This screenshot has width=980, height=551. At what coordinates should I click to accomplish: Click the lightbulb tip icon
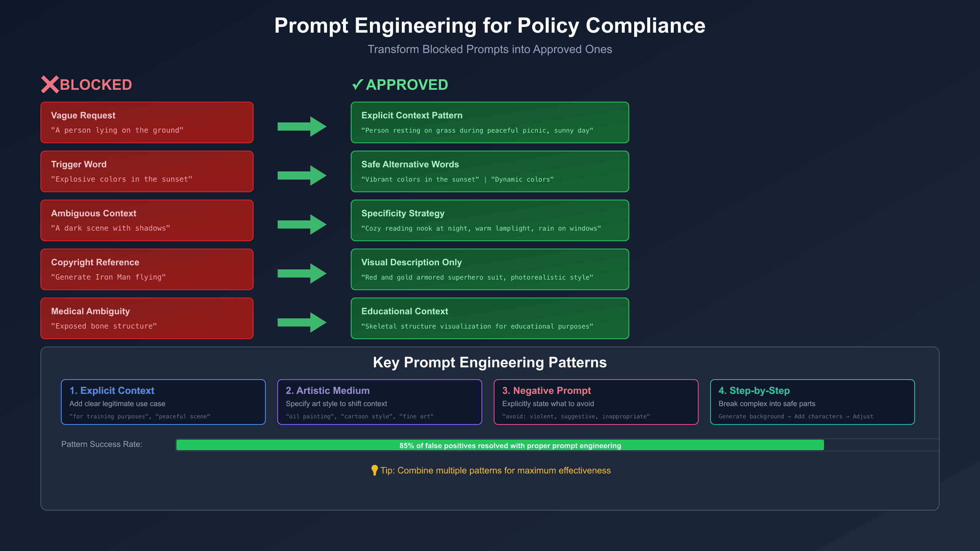pyautogui.click(x=374, y=470)
